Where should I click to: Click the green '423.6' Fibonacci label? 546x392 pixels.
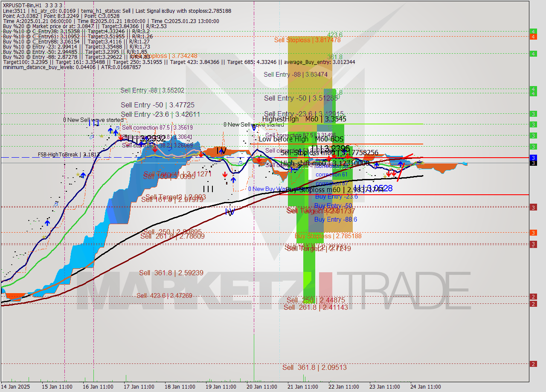(x=335, y=35)
